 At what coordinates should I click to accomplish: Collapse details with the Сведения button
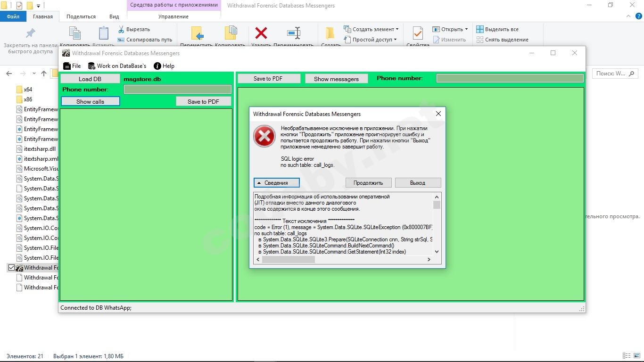coord(277,183)
